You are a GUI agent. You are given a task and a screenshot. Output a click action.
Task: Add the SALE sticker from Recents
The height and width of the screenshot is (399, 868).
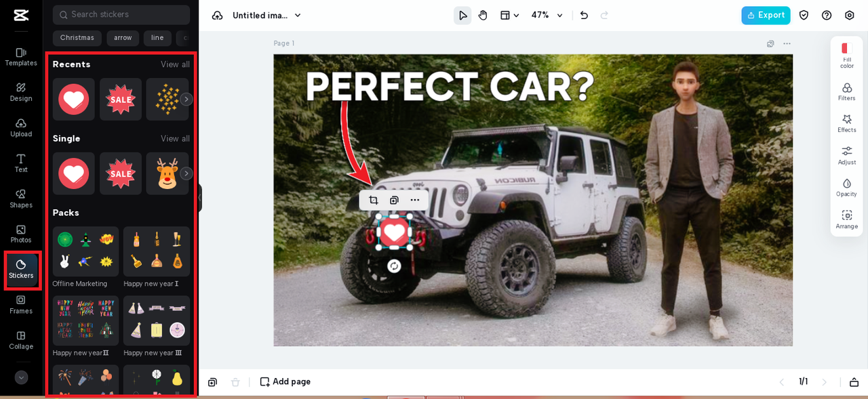(x=121, y=100)
